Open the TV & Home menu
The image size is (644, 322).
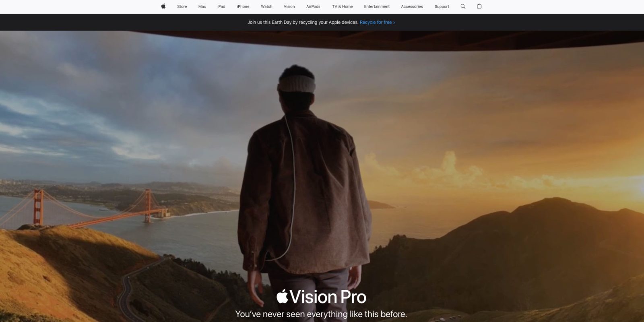click(342, 6)
